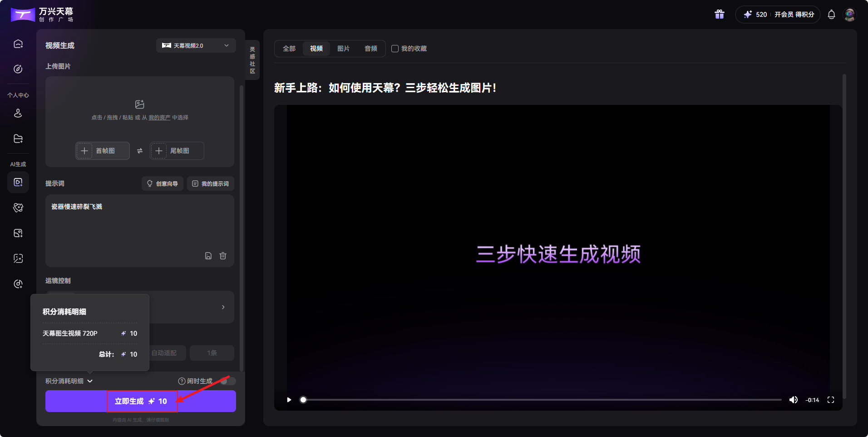This screenshot has height=437, width=868.
Task: Mute the video with the volume icon
Action: pyautogui.click(x=794, y=400)
